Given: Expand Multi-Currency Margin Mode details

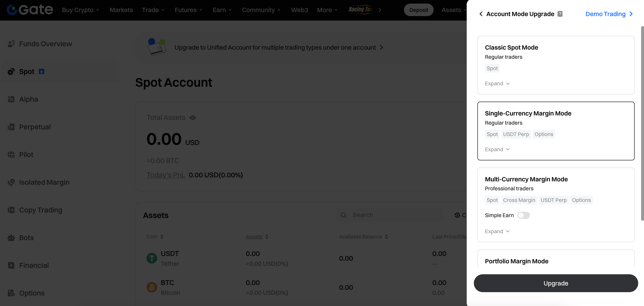Looking at the screenshot, I should [497, 231].
